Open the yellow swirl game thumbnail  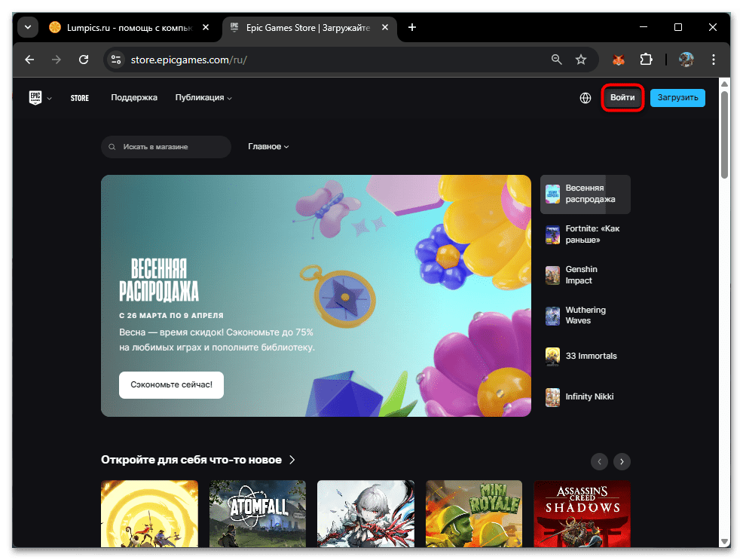click(x=150, y=514)
